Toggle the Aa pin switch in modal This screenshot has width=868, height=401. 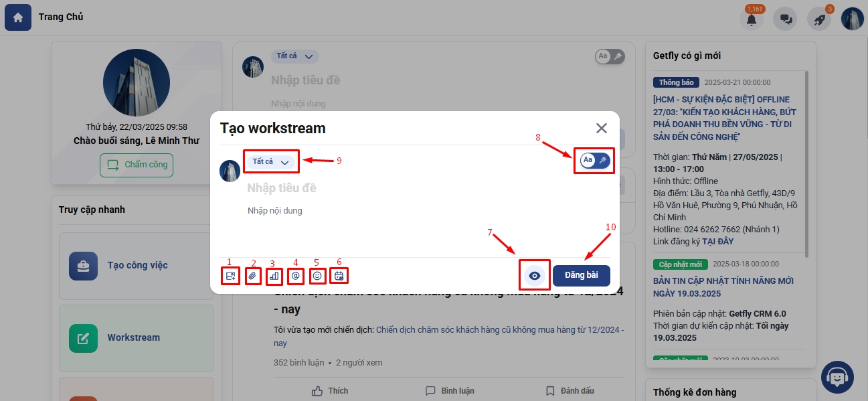595,160
